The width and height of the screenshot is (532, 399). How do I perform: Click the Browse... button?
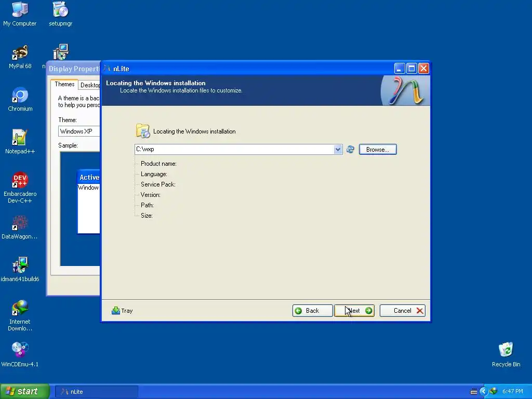coord(378,150)
